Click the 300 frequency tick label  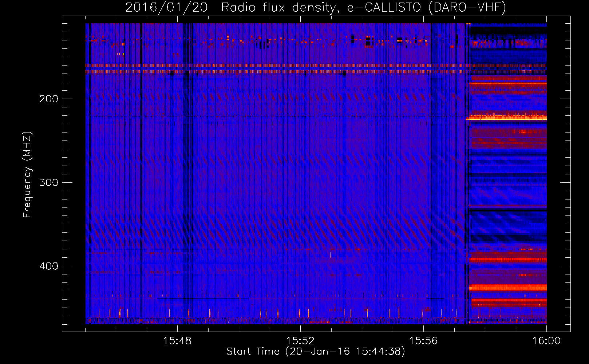[49, 182]
